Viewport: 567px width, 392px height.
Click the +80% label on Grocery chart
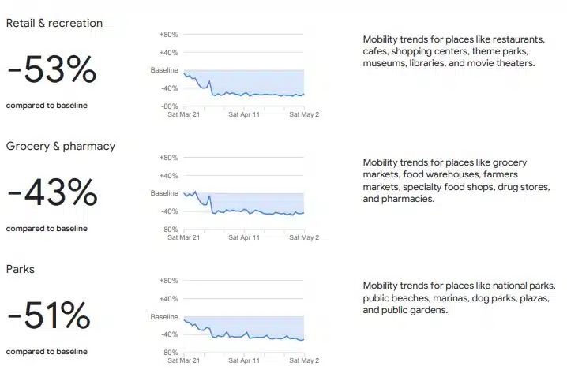coord(168,158)
